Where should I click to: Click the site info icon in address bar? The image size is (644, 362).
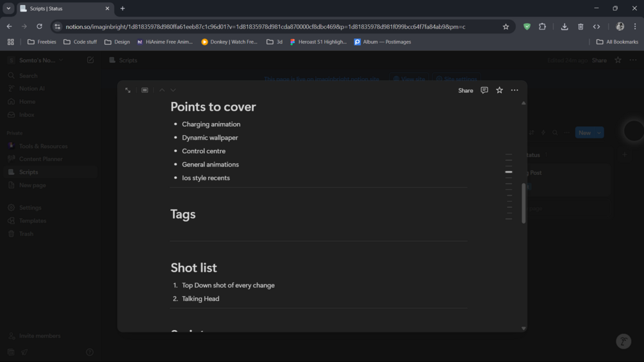click(57, 27)
